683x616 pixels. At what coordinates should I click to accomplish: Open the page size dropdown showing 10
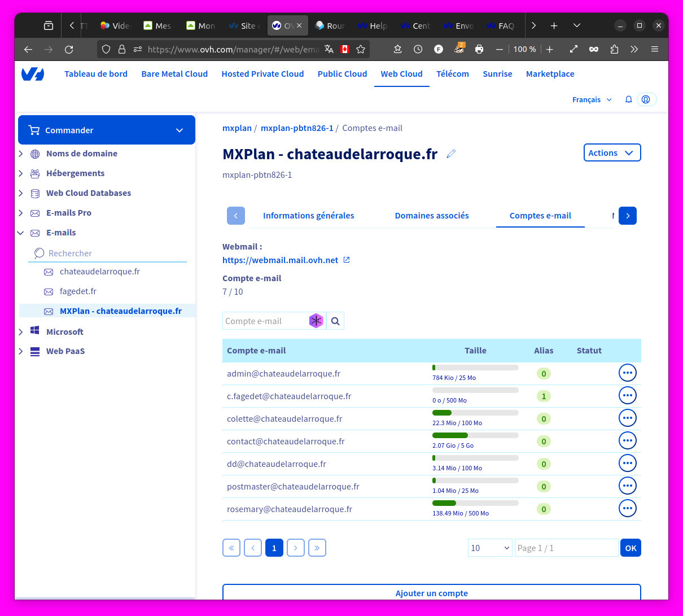coord(490,548)
